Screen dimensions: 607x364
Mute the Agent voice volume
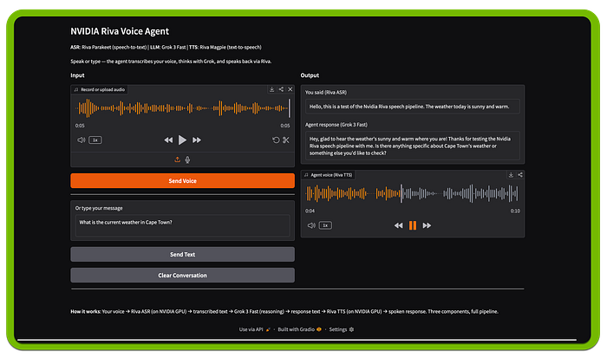[311, 225]
